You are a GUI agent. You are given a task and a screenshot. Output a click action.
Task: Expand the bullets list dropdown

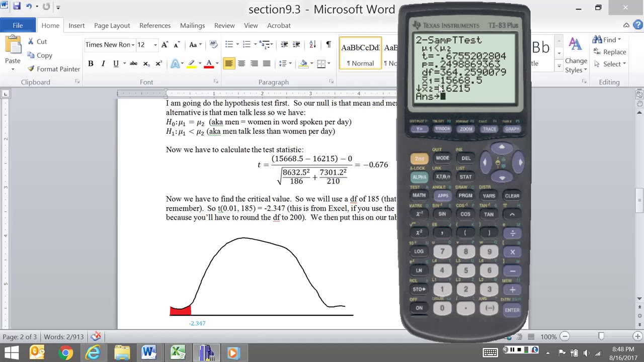pyautogui.click(x=238, y=45)
